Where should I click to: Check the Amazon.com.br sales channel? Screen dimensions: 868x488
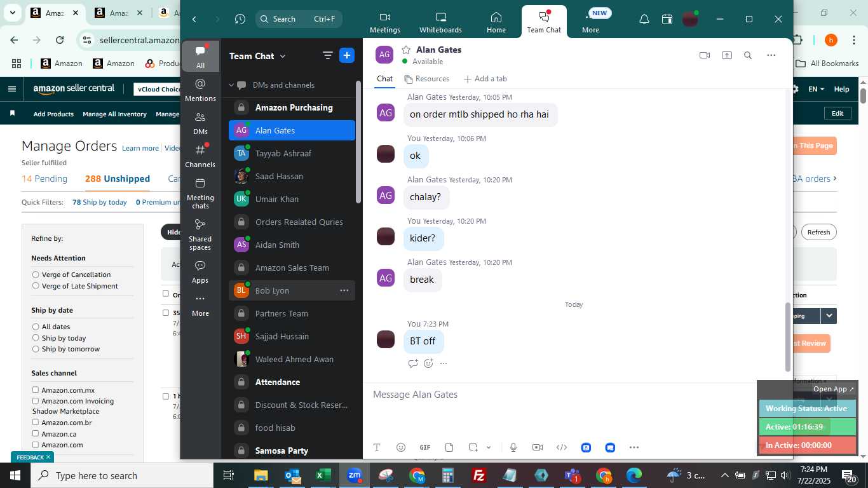(36, 422)
